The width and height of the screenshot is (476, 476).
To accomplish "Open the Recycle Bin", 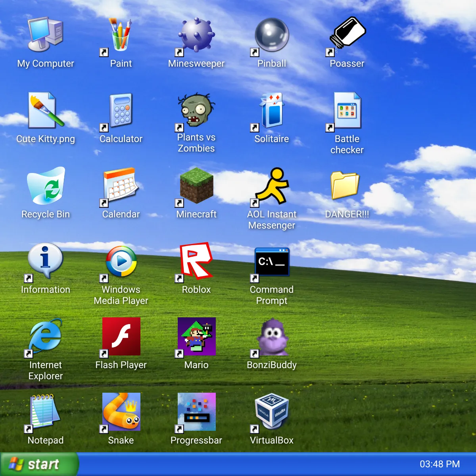I will coord(46,186).
